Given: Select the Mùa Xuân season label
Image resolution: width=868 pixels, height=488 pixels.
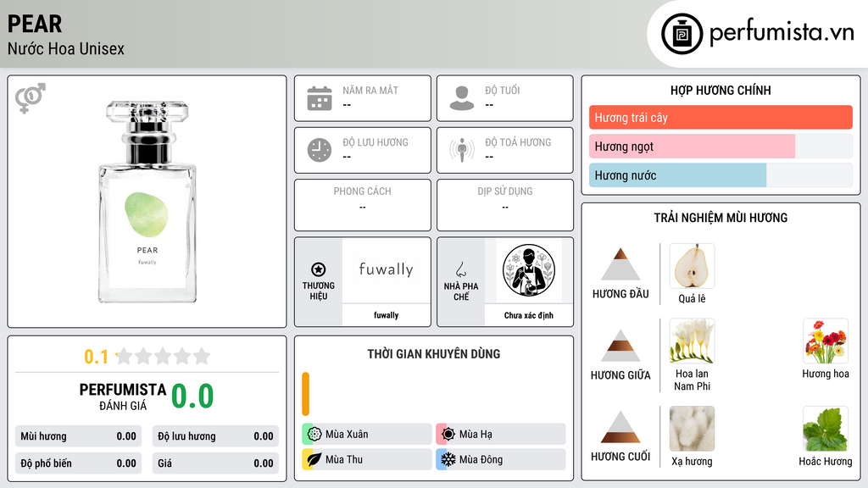Looking at the screenshot, I should tap(347, 435).
